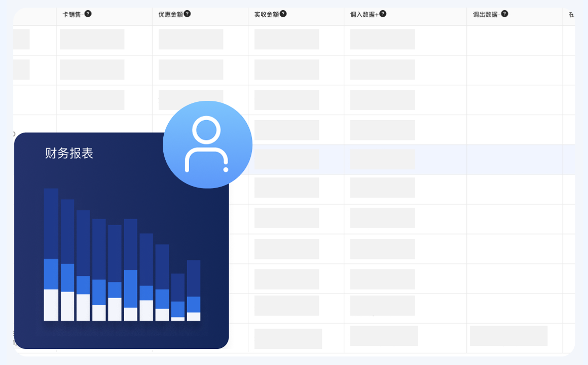
Task: Select first row cell under 实收金额
Action: click(x=286, y=40)
